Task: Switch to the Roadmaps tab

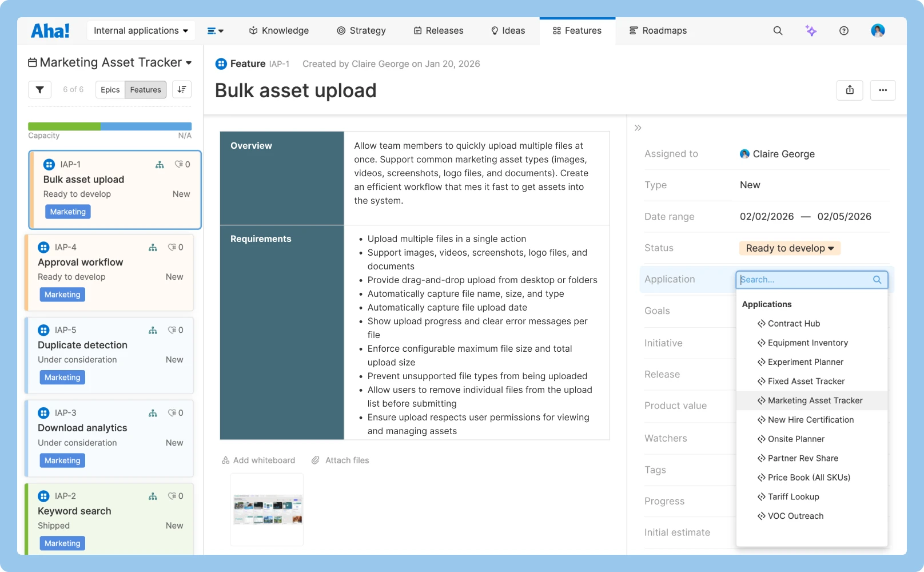Action: tap(658, 30)
